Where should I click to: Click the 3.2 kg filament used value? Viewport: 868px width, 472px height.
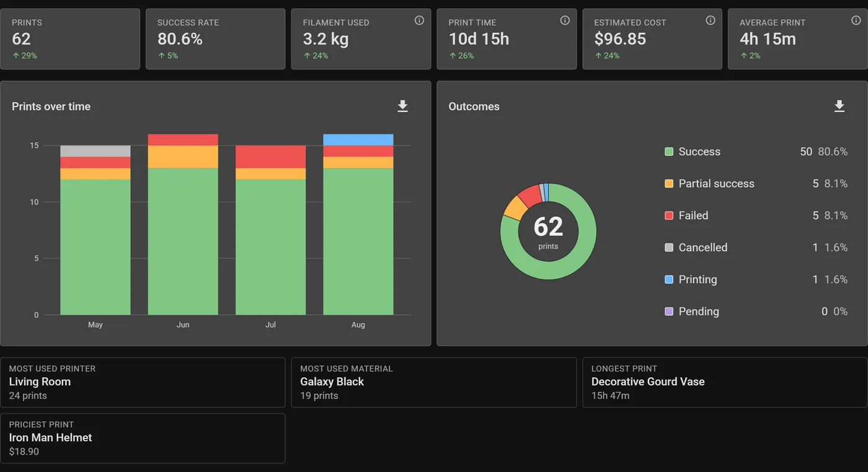coord(325,39)
